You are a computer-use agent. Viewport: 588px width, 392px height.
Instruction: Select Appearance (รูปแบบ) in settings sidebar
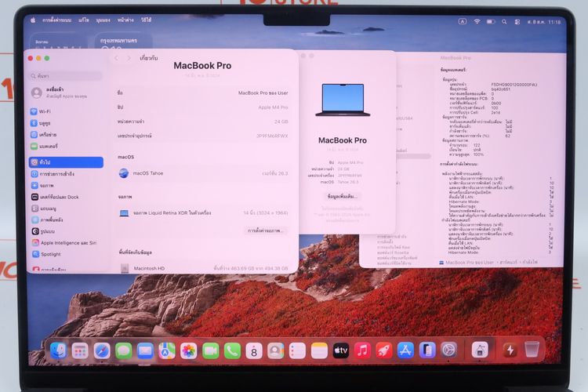tap(66, 231)
